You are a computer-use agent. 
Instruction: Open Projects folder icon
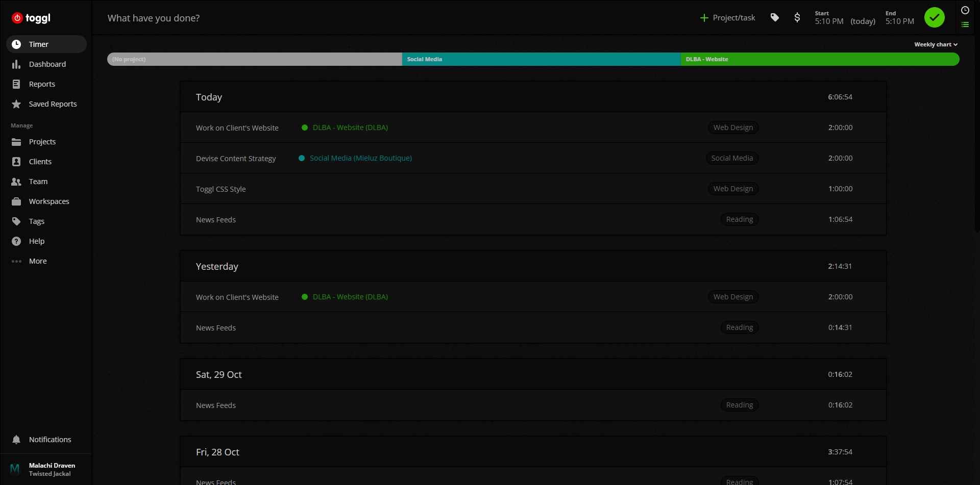click(x=16, y=142)
